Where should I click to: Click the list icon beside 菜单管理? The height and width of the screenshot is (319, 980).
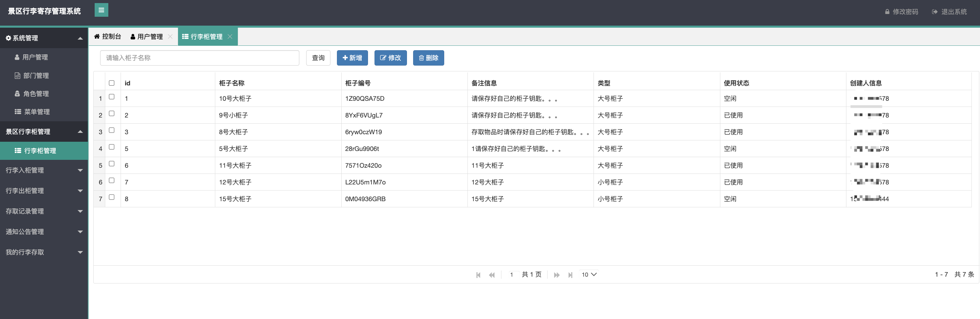pos(18,112)
